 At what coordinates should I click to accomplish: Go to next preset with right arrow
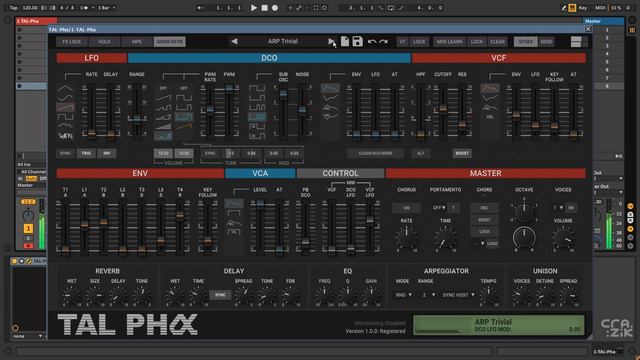(x=331, y=41)
